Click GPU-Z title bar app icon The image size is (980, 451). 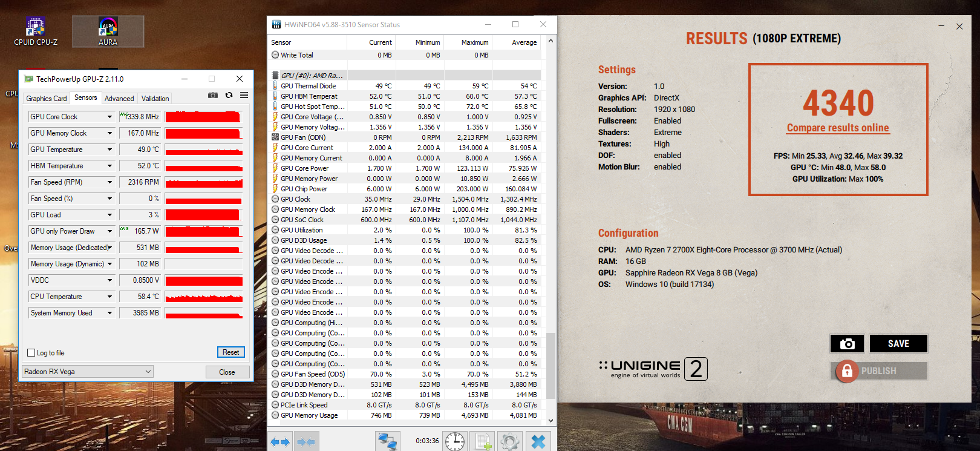(28, 79)
